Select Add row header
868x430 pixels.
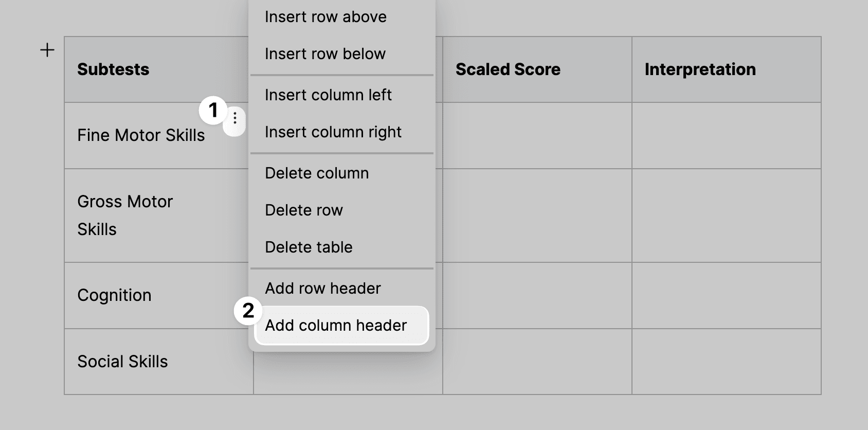322,288
